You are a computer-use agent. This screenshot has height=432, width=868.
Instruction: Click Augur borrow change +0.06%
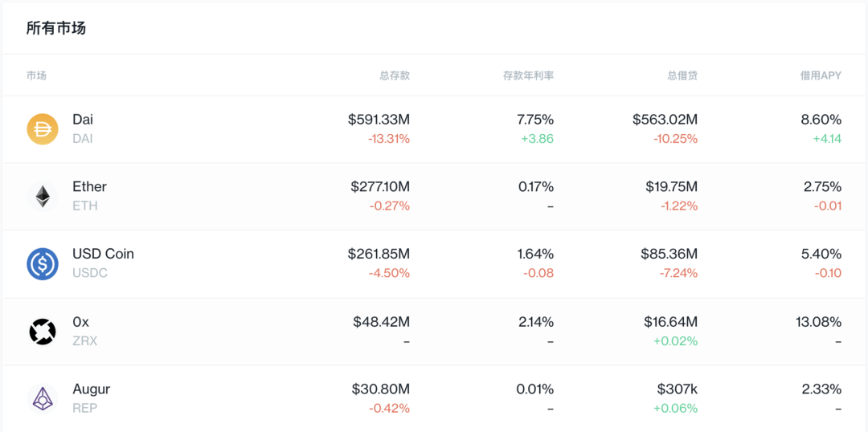click(676, 409)
